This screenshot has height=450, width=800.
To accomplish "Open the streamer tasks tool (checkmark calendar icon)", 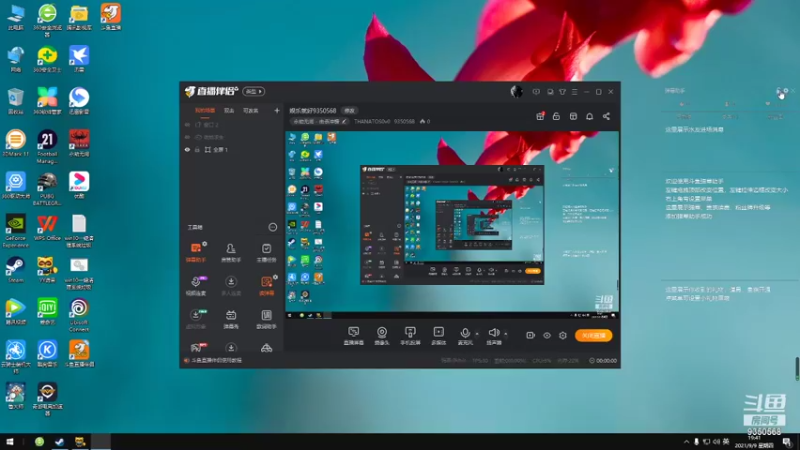I will point(266,252).
